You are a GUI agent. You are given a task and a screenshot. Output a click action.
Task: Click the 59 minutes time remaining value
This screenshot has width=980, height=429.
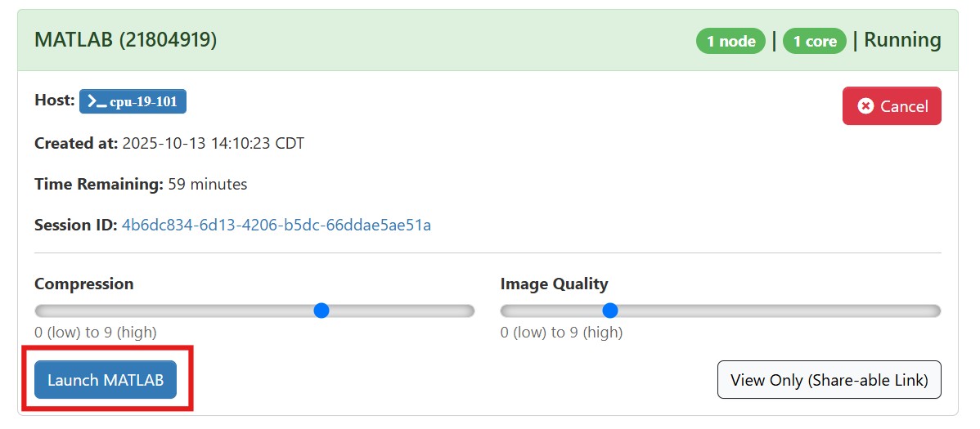click(x=208, y=185)
